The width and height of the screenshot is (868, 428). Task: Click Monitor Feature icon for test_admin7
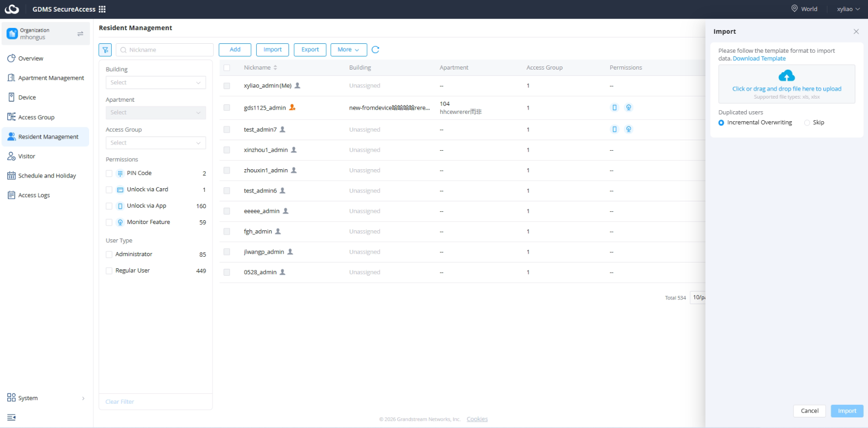click(x=629, y=129)
